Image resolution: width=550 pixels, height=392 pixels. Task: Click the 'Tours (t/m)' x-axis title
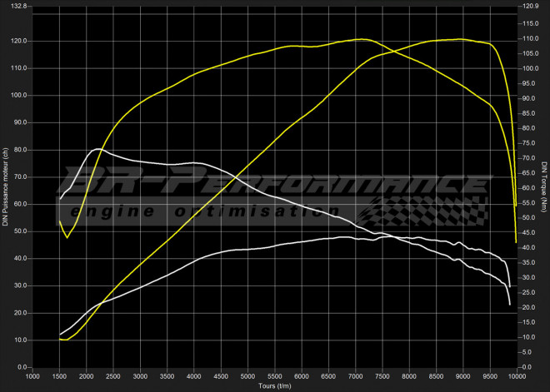pos(275,385)
